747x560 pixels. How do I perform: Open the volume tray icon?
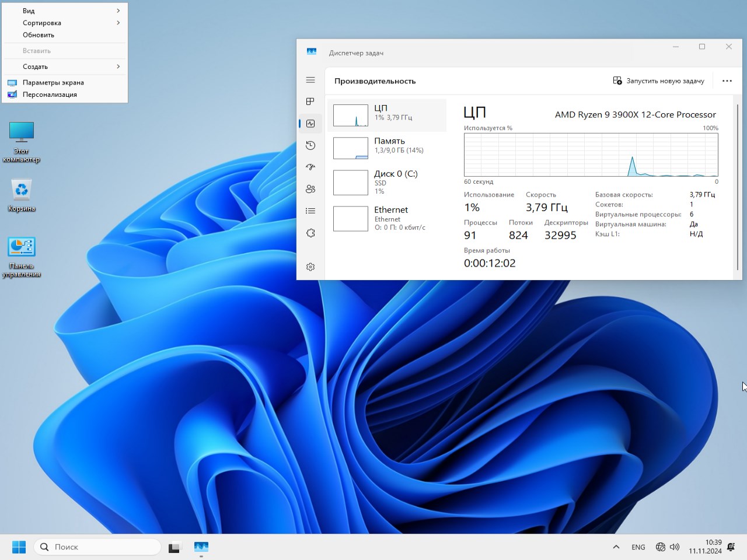click(675, 547)
